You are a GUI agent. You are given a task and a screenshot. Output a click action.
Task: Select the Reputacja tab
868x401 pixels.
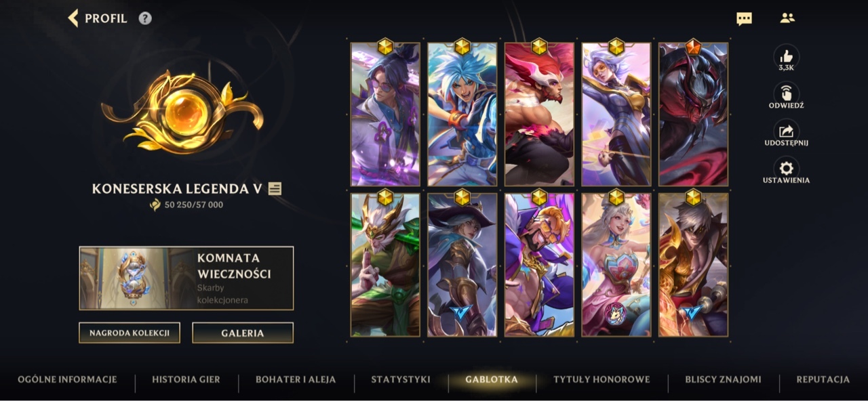point(823,379)
